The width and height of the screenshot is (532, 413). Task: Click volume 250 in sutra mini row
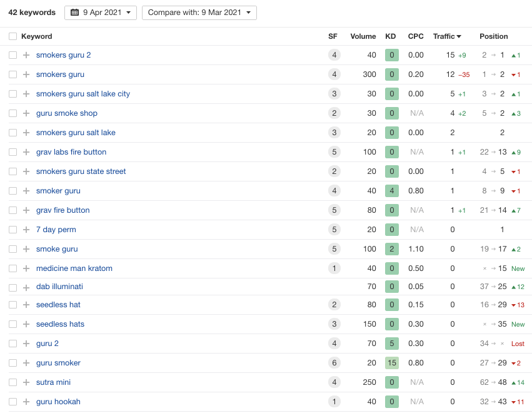(369, 382)
